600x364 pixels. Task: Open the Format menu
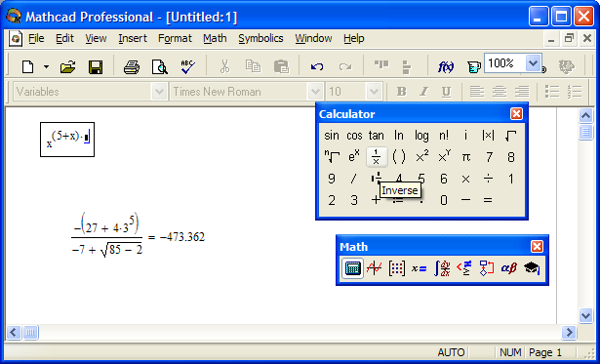(175, 39)
